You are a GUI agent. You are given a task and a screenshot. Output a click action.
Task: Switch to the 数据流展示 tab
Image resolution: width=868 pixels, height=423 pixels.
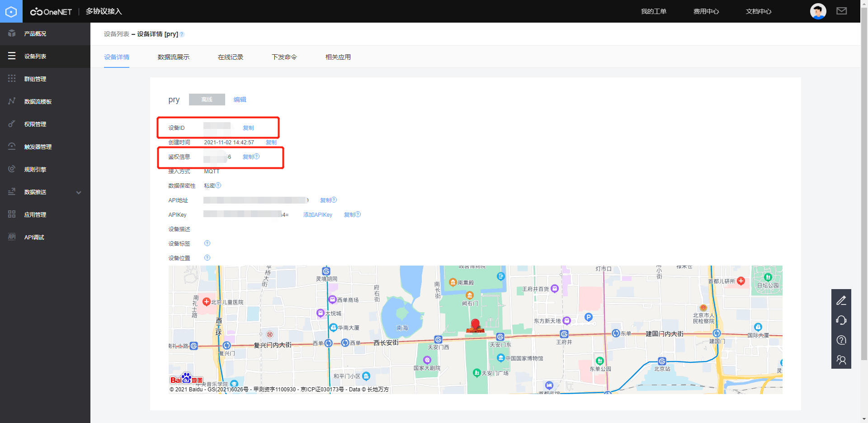click(174, 57)
